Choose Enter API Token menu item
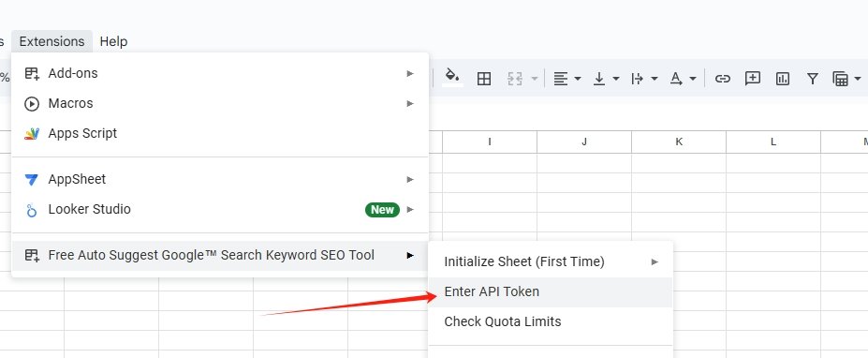 [x=551, y=291]
